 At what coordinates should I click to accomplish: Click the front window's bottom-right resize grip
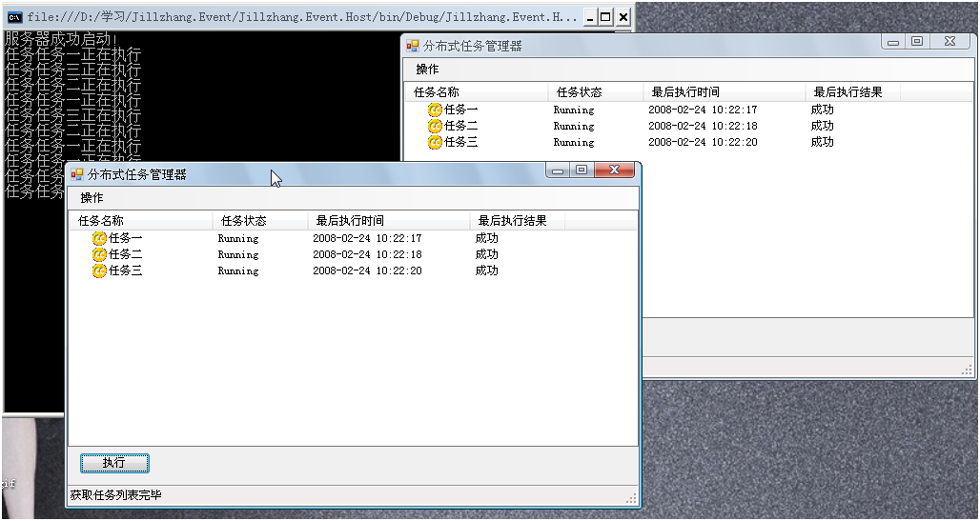point(631,498)
